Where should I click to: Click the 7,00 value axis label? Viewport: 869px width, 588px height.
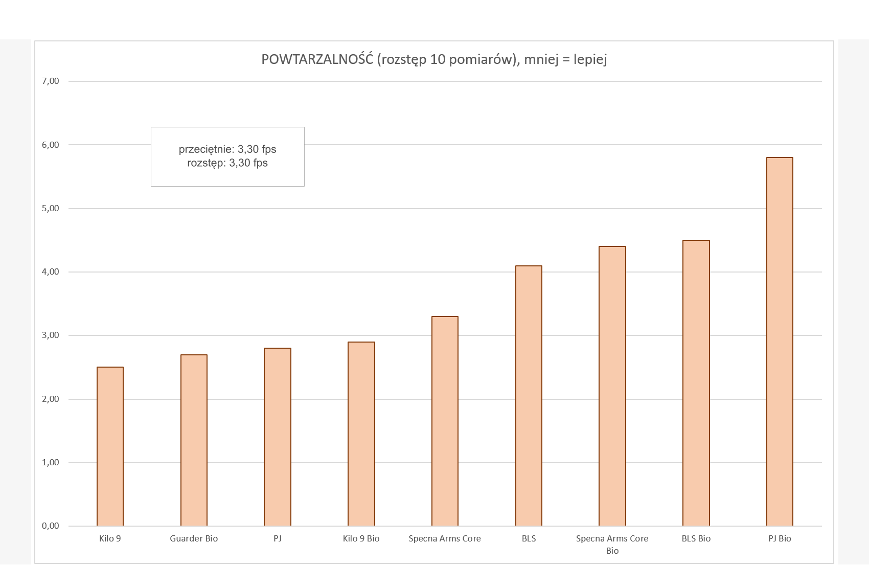(x=51, y=81)
